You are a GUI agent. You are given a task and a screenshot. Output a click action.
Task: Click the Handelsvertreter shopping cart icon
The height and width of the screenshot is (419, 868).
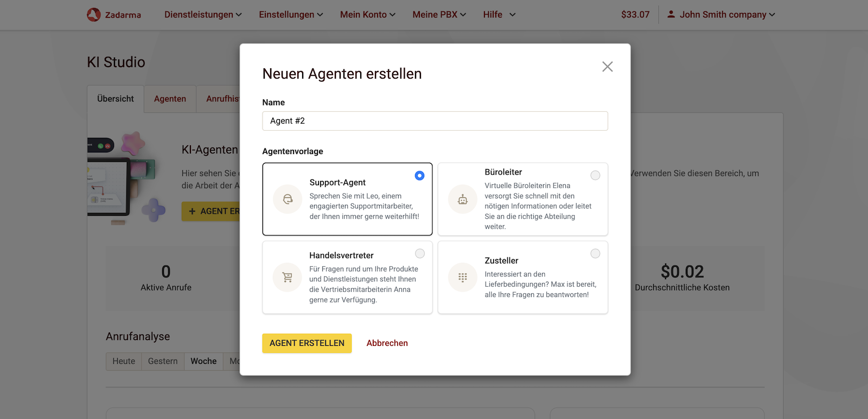click(x=288, y=278)
